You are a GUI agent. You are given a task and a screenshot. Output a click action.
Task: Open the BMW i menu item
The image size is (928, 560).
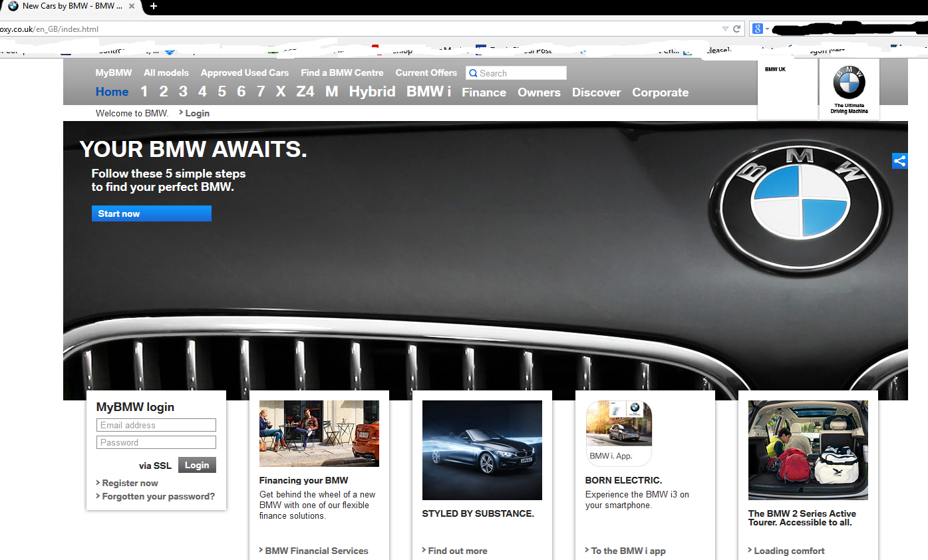click(429, 92)
